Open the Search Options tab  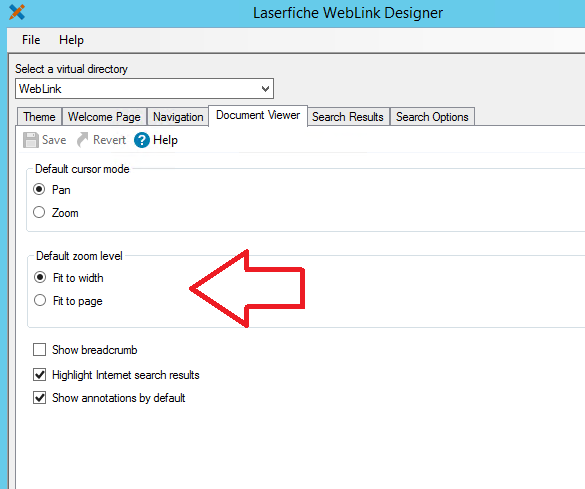(x=432, y=117)
